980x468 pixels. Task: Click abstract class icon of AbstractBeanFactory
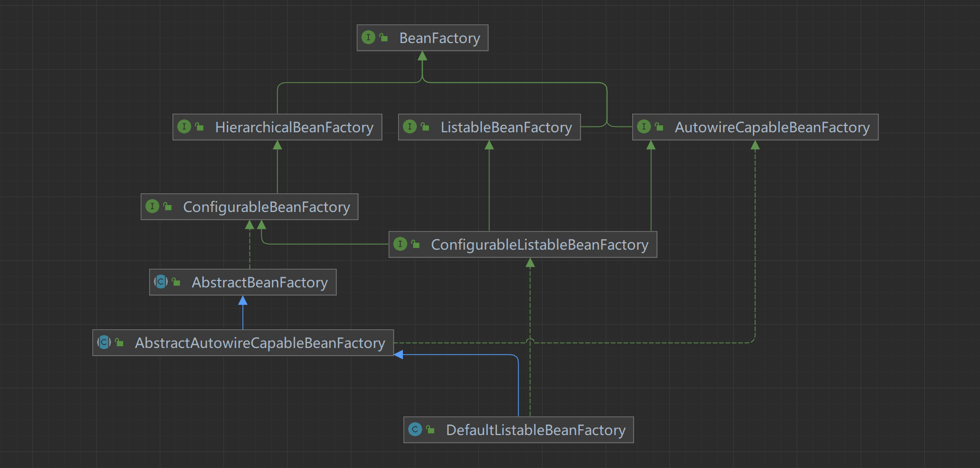pyautogui.click(x=160, y=282)
